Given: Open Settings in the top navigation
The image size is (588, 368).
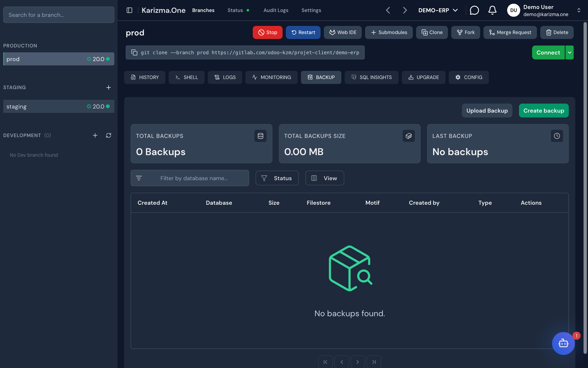Looking at the screenshot, I should tap(311, 10).
